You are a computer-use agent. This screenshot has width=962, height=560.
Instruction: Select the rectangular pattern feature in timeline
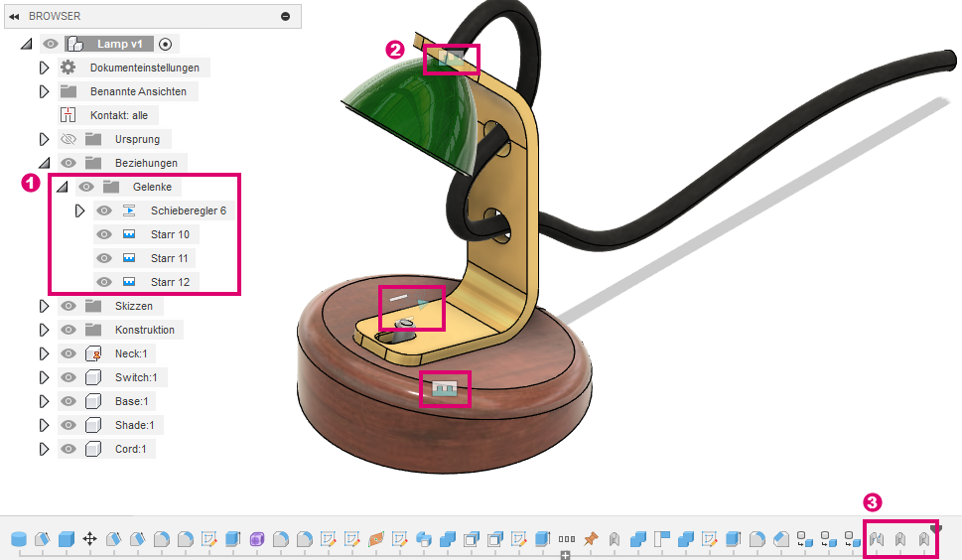pos(567,539)
